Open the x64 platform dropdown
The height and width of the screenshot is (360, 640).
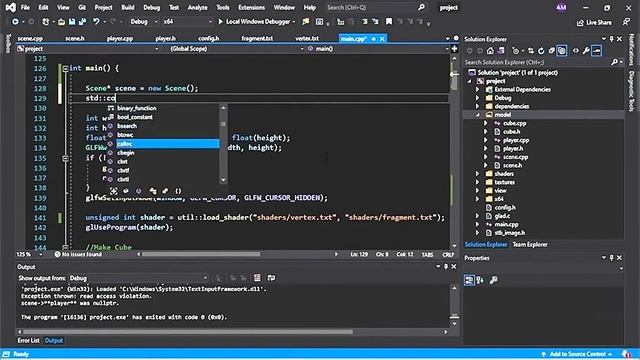point(187,22)
